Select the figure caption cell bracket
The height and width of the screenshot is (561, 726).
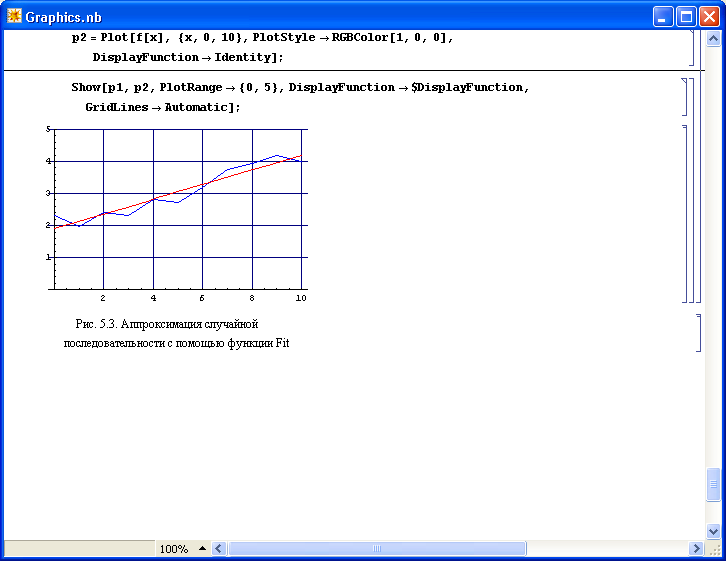click(x=699, y=333)
